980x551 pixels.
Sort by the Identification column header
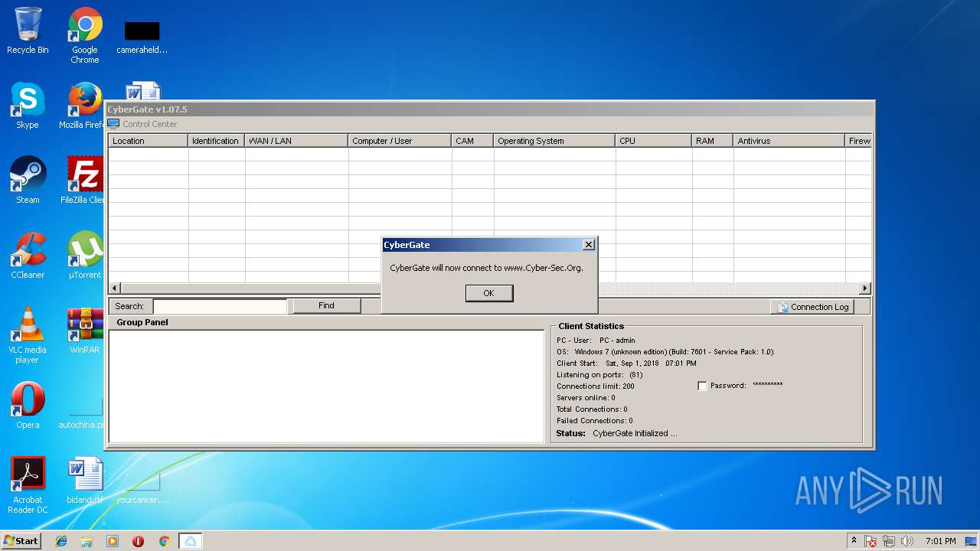(216, 141)
